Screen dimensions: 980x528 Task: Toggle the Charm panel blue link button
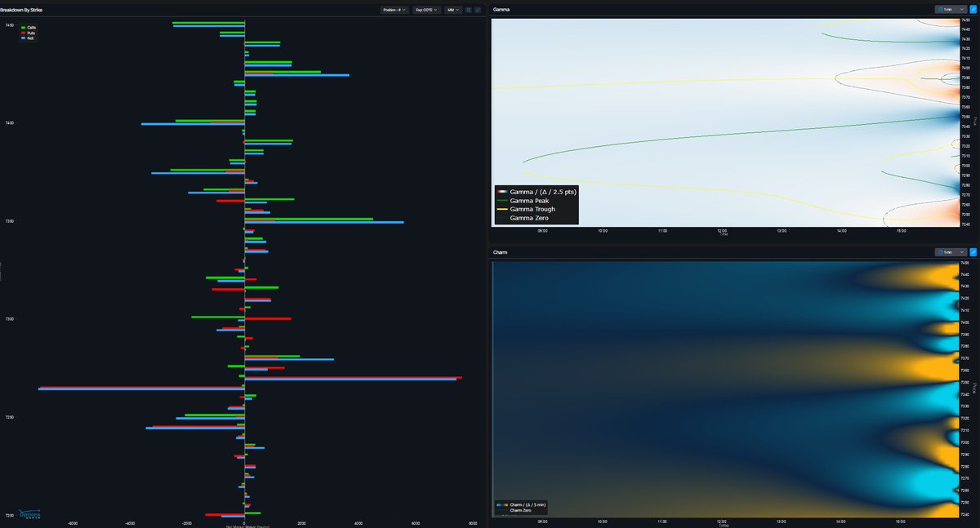pyautogui.click(x=973, y=252)
